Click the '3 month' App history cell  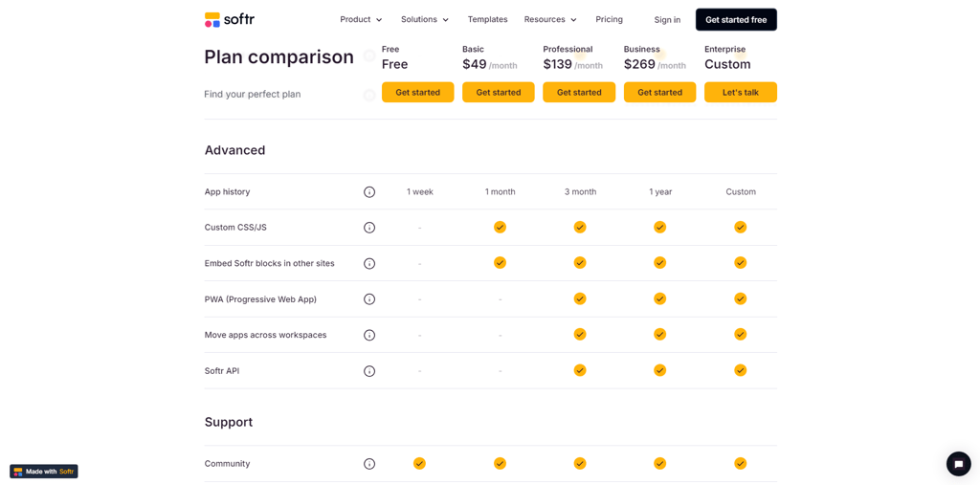pyautogui.click(x=580, y=192)
